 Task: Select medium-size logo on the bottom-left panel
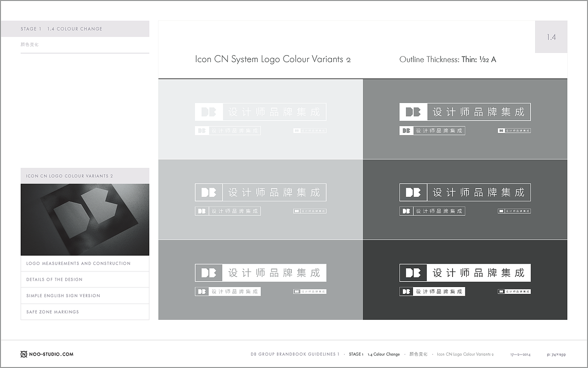click(x=228, y=292)
